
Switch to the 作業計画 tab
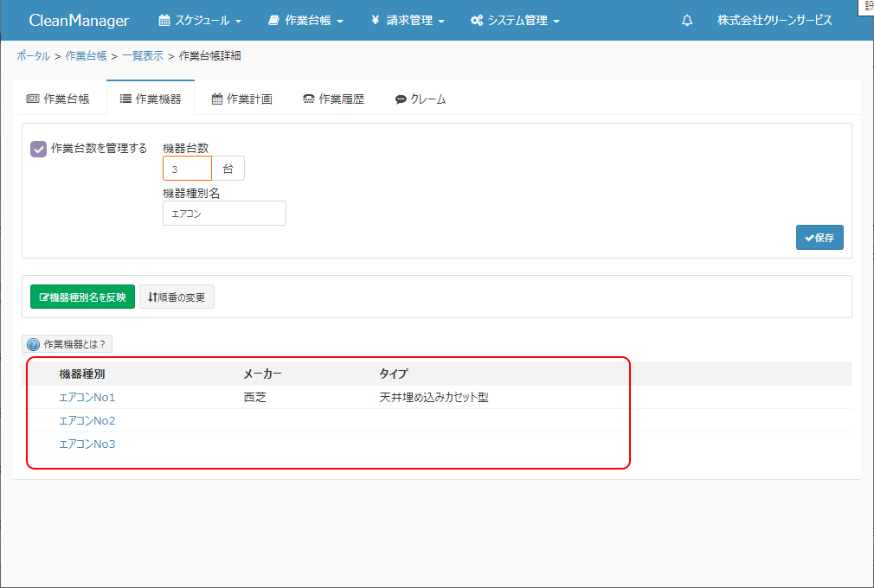[242, 99]
